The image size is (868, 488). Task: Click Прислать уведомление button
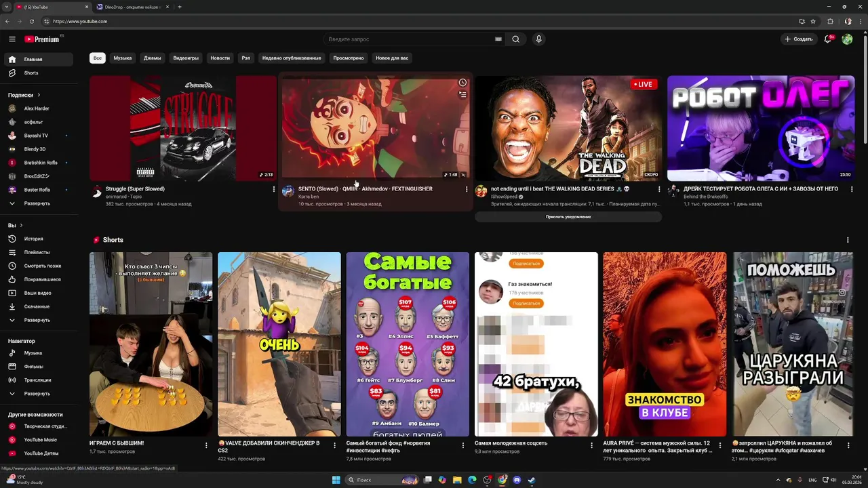click(x=568, y=217)
